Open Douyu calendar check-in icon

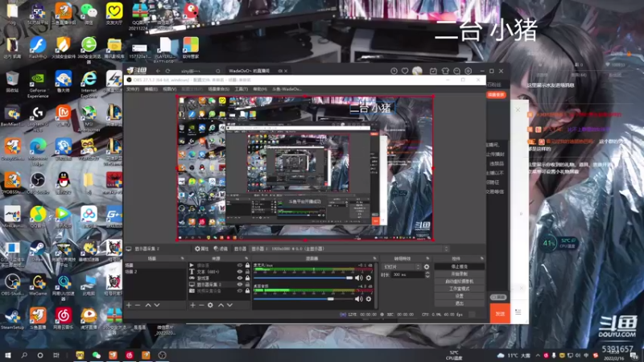click(433, 71)
